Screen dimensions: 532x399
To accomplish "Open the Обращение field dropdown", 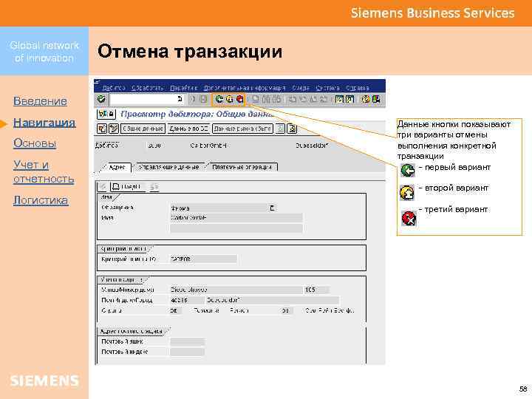I will point(272,208).
